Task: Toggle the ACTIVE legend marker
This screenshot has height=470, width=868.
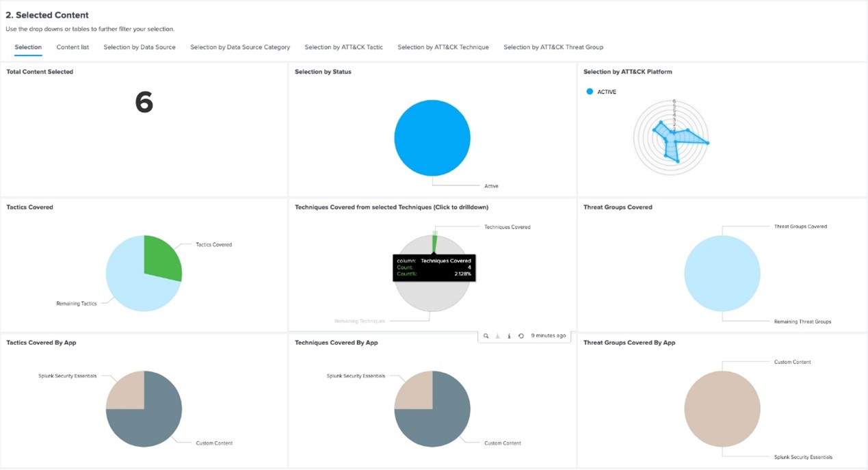Action: coord(590,92)
